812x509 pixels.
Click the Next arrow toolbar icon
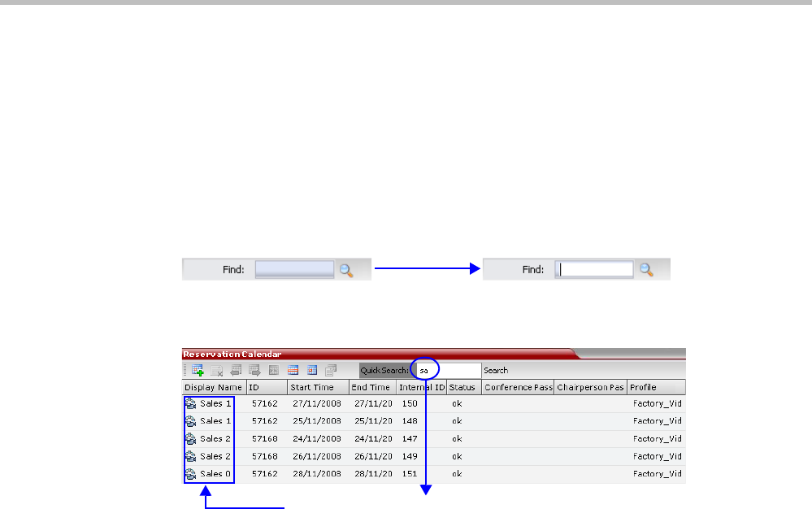[x=254, y=370]
